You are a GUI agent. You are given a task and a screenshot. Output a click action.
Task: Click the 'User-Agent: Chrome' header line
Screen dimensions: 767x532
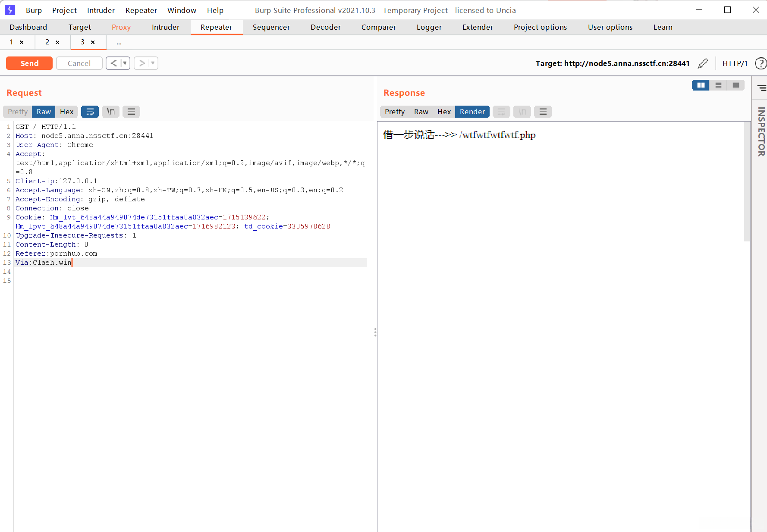54,145
